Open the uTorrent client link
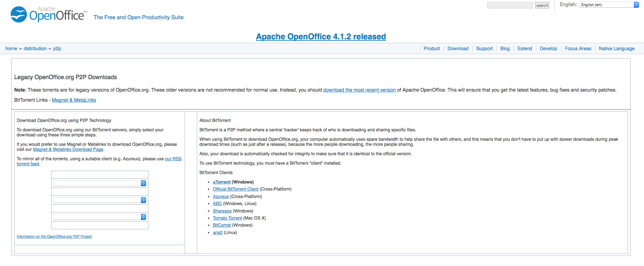This screenshot has width=644, height=266. pyautogui.click(x=222, y=182)
